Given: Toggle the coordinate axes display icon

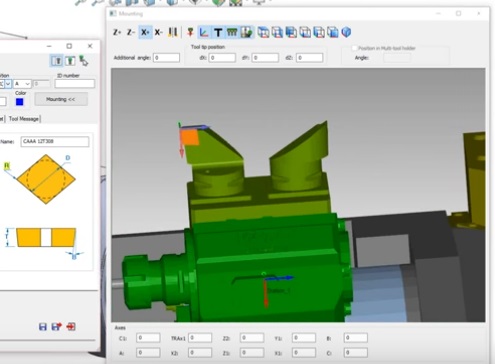Looking at the screenshot, I should pos(204,32).
